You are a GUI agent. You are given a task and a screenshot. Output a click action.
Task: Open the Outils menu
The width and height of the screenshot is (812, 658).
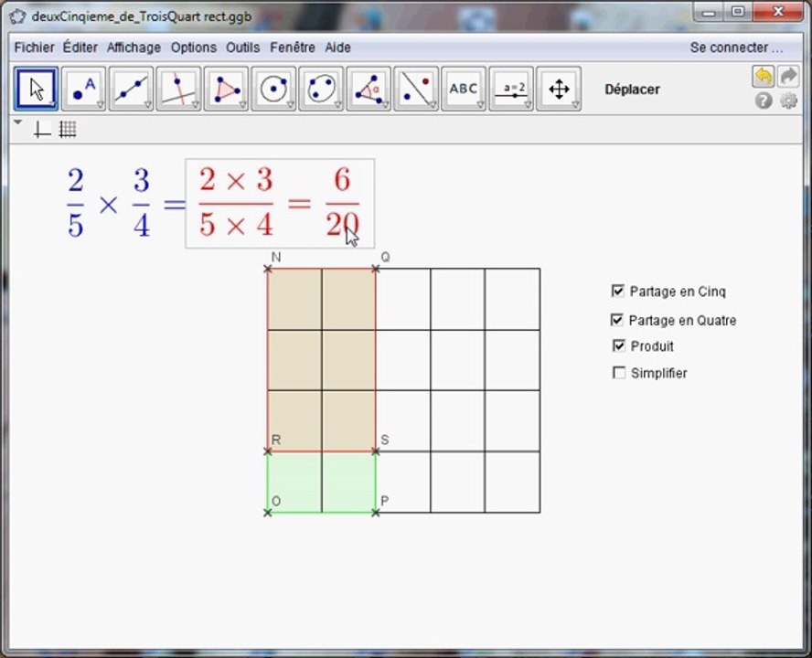[243, 48]
